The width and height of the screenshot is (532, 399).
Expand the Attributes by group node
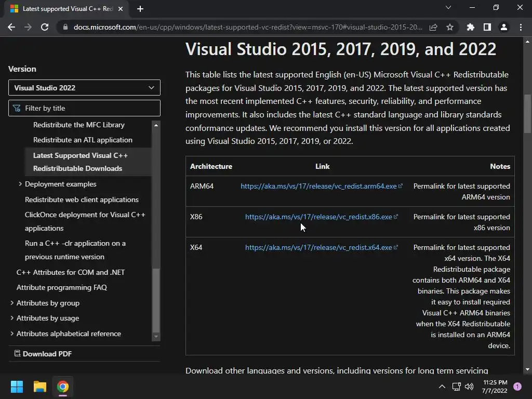(12, 303)
